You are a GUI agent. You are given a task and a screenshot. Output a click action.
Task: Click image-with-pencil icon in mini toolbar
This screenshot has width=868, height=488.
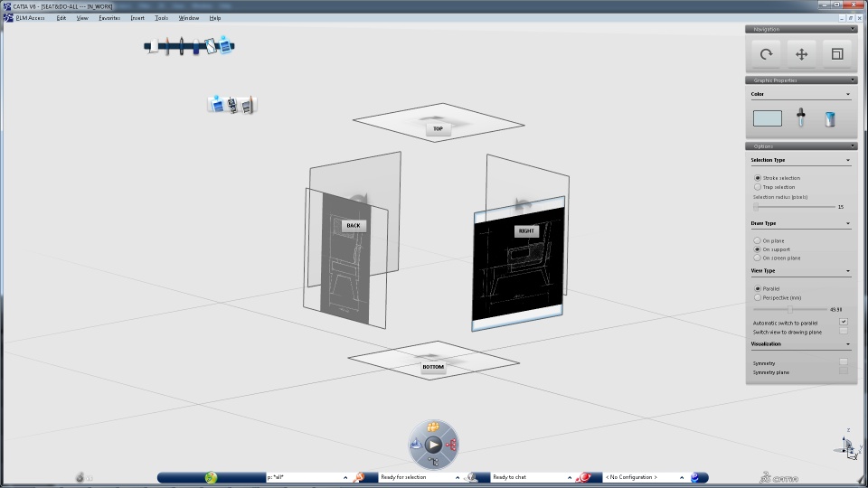tap(248, 105)
